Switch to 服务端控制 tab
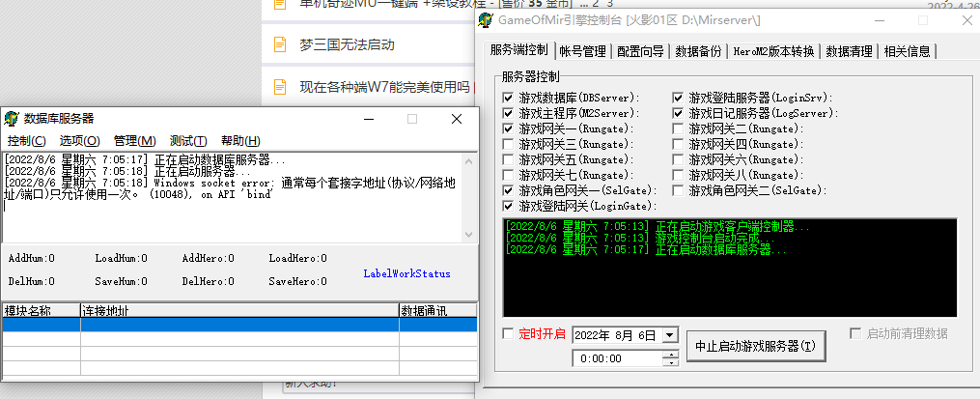This screenshot has width=980, height=399. click(518, 50)
